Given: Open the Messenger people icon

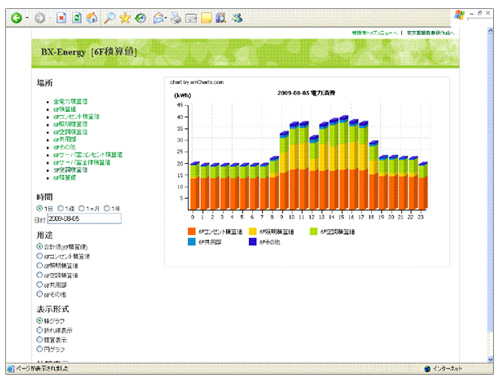Looking at the screenshot, I should pos(237,18).
